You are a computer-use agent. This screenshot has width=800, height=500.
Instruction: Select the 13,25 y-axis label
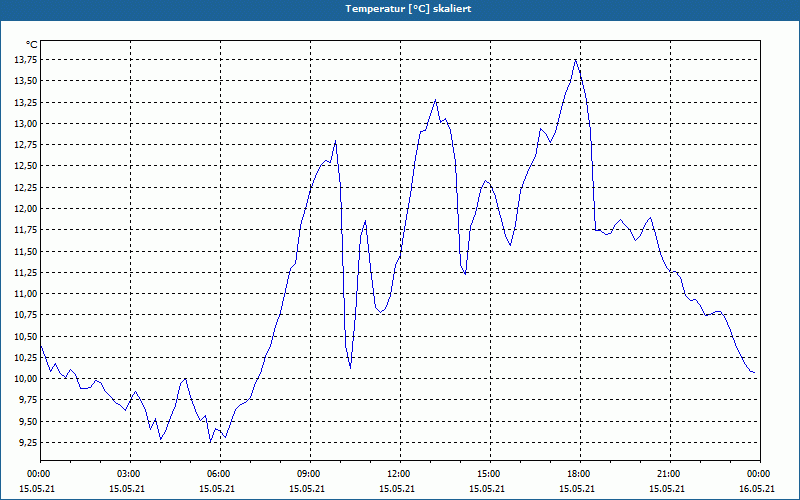coord(27,102)
